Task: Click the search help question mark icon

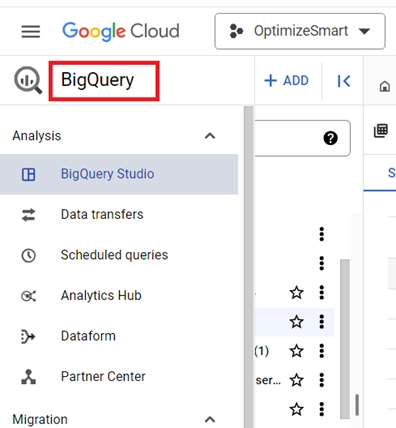Action: click(330, 138)
